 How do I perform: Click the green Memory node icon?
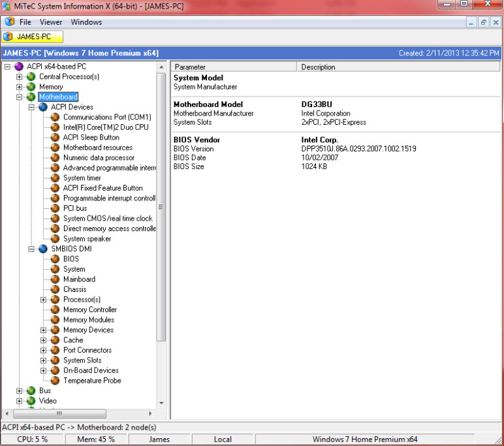pos(31,87)
